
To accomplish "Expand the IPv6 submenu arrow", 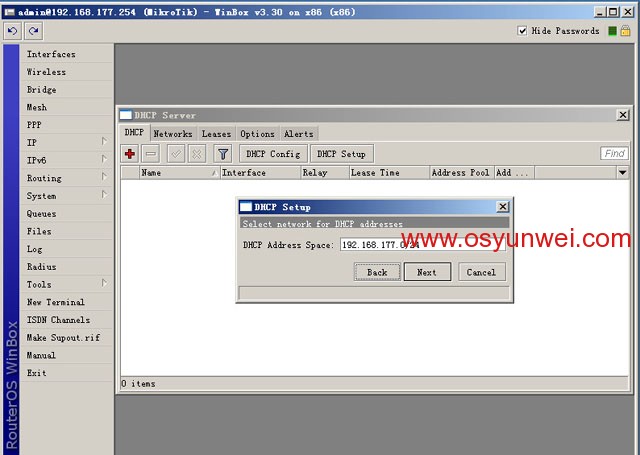I will pyautogui.click(x=104, y=159).
